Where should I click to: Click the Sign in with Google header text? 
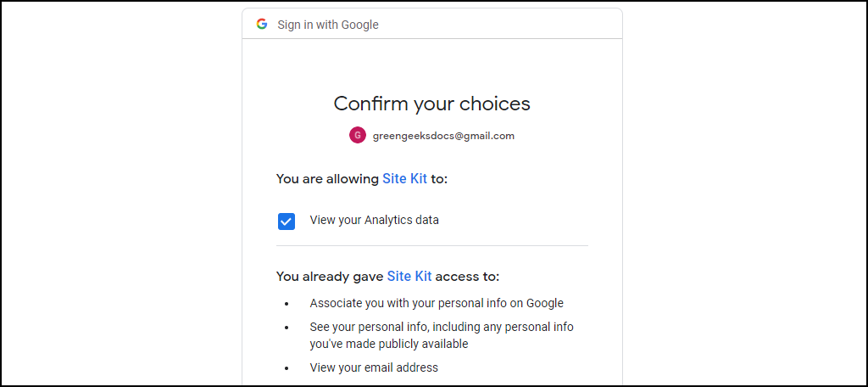pyautogui.click(x=328, y=25)
